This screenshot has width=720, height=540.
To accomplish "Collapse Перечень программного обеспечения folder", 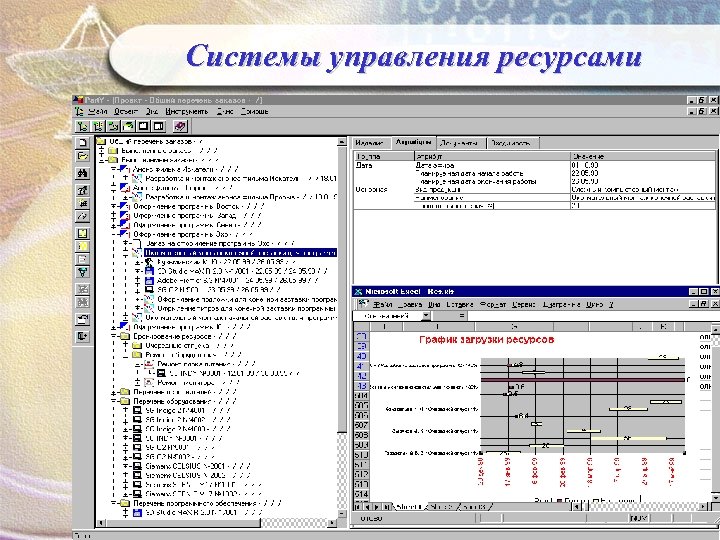I will point(113,503).
